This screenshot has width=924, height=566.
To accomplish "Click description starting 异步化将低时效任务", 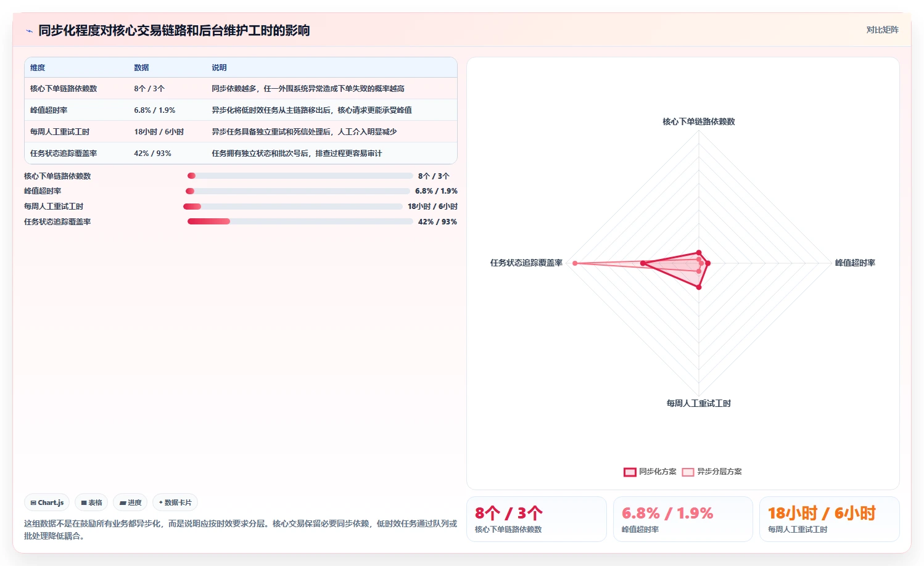I will coord(311,110).
